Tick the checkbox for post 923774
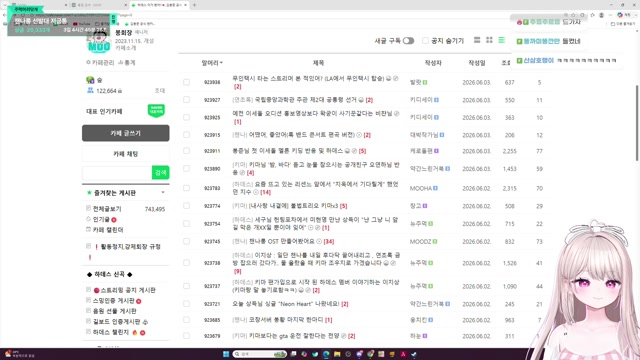The width and height of the screenshot is (640, 360). pyautogui.click(x=187, y=206)
